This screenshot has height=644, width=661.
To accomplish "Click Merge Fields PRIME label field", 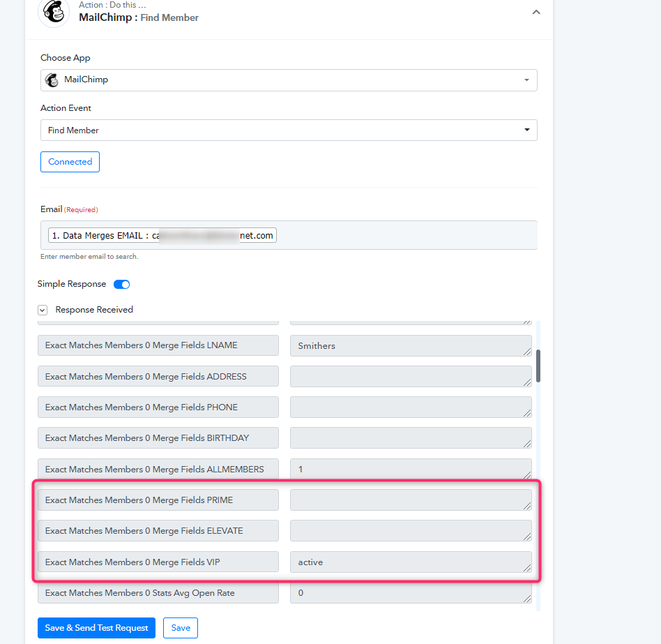I will pyautogui.click(x=158, y=500).
